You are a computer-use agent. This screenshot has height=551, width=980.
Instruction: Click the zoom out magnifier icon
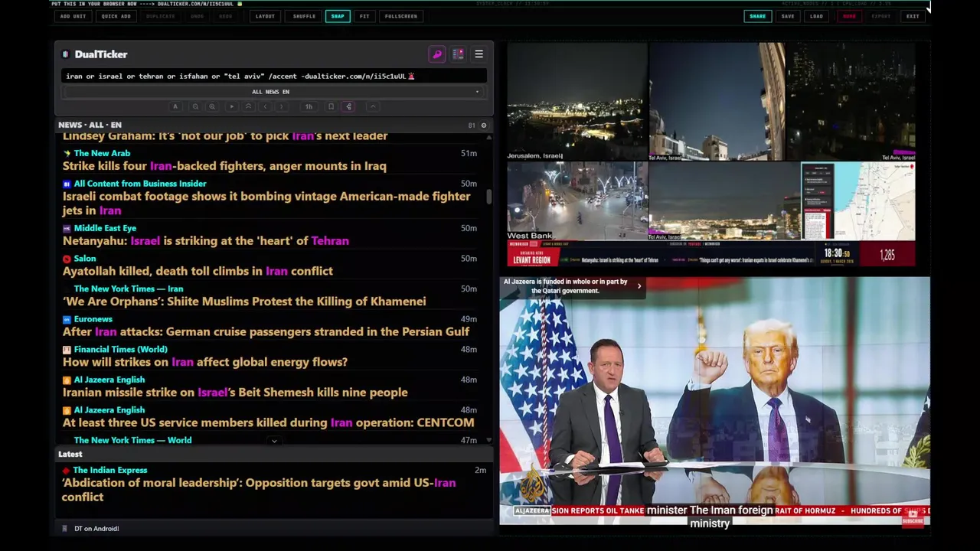[195, 106]
